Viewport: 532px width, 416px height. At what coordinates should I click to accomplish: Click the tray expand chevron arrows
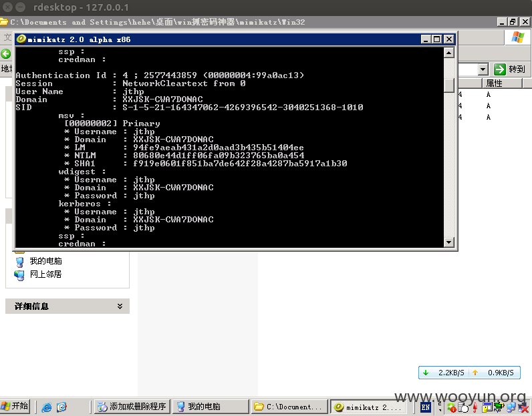(x=440, y=407)
